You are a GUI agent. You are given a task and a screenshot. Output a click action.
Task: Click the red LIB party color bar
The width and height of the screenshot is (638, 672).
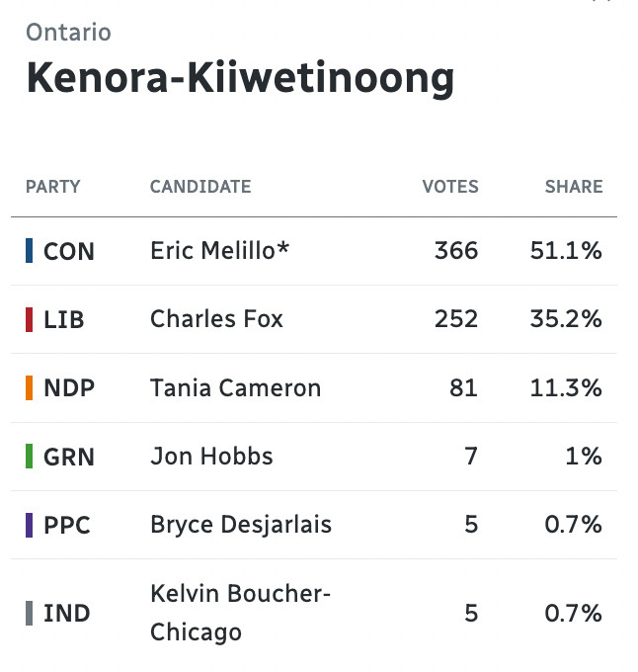(x=29, y=319)
